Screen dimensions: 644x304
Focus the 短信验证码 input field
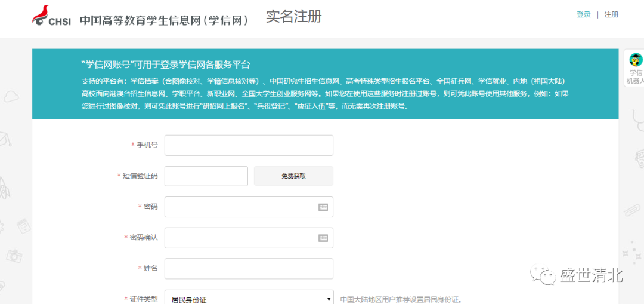click(206, 176)
